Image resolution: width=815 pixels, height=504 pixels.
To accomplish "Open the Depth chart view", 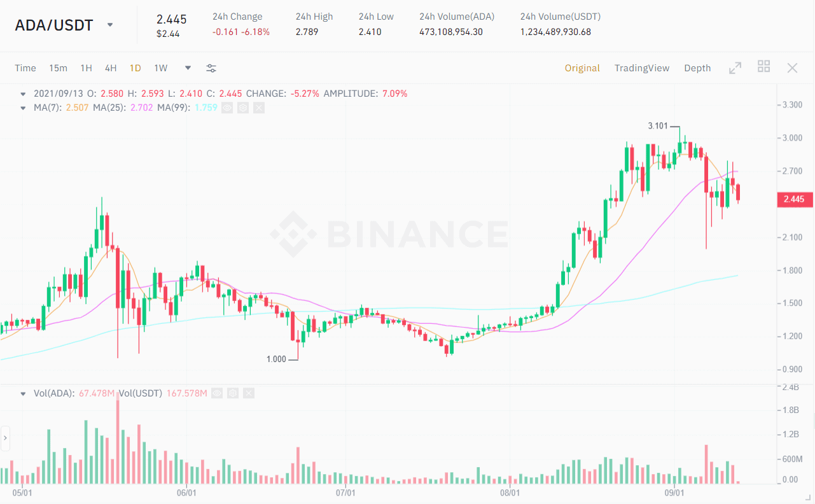I will coord(697,68).
